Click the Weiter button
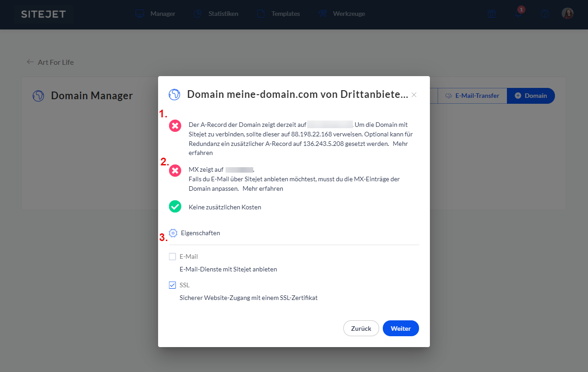Viewport: 588px width, 372px height. (x=400, y=329)
